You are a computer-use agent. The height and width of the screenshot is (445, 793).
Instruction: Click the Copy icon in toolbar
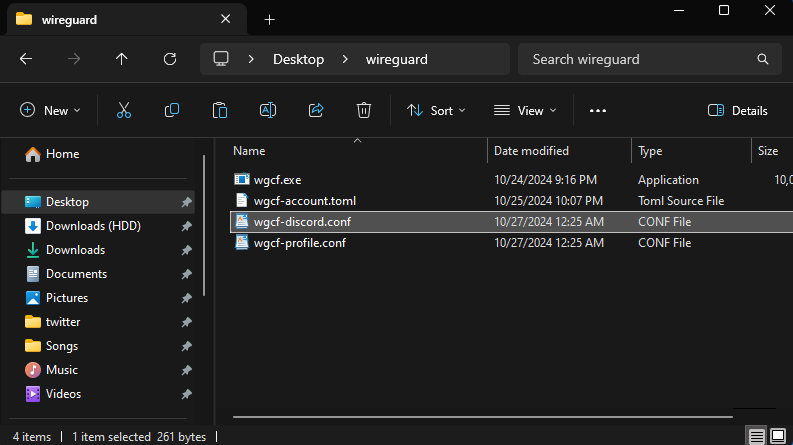(x=172, y=111)
